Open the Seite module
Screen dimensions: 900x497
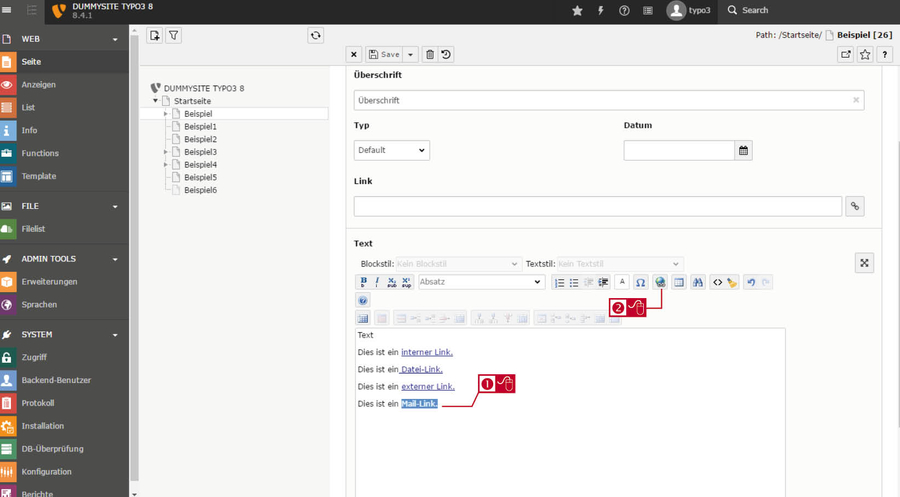pyautogui.click(x=64, y=61)
